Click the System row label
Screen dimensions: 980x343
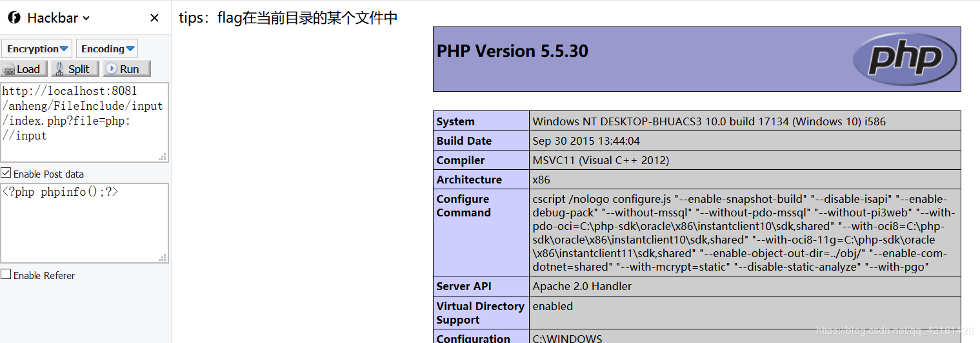tap(455, 121)
